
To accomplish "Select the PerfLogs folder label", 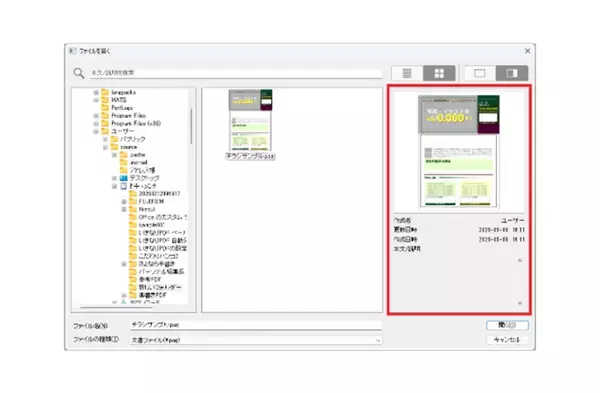I will (x=122, y=108).
